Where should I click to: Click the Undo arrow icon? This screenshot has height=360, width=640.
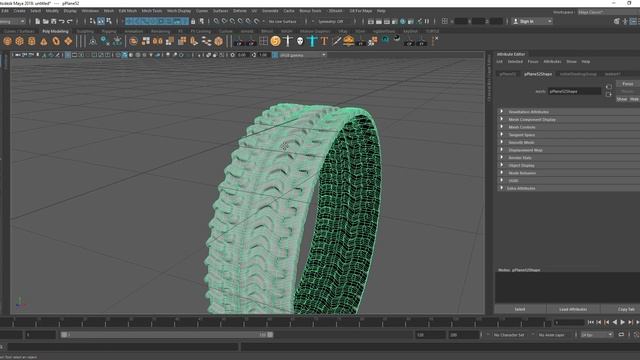point(62,21)
